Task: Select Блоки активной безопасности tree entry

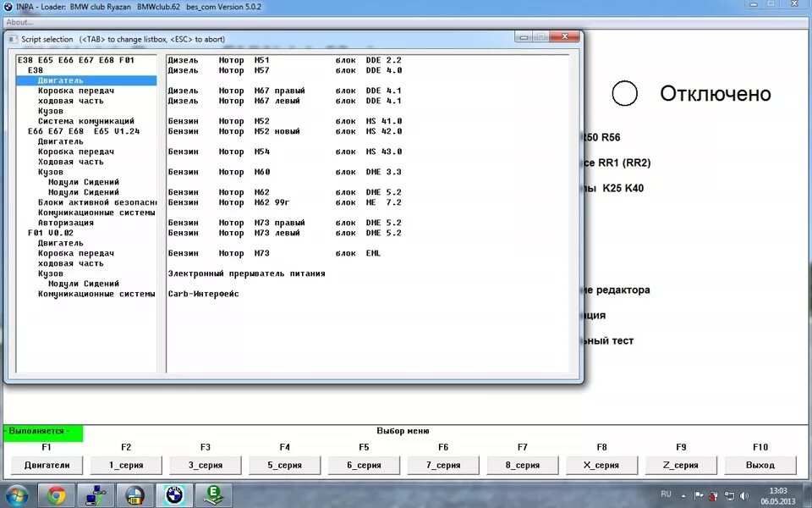Action: tap(96, 202)
